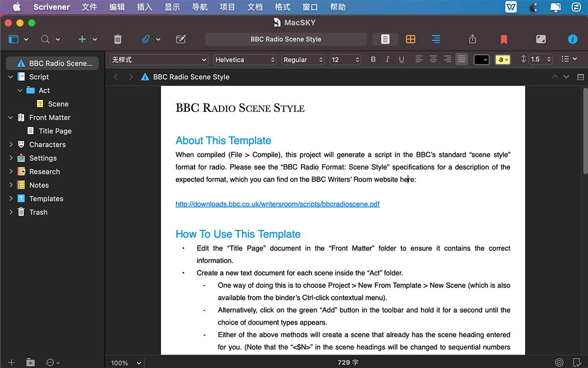Image resolution: width=588 pixels, height=368 pixels.
Task: Open the black text color swatch
Action: [x=482, y=59]
